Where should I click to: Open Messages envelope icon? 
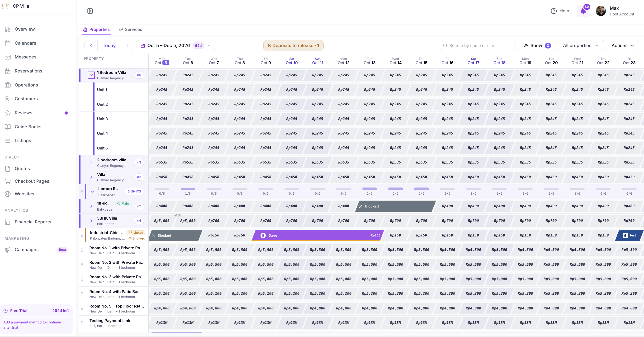tap(8, 57)
